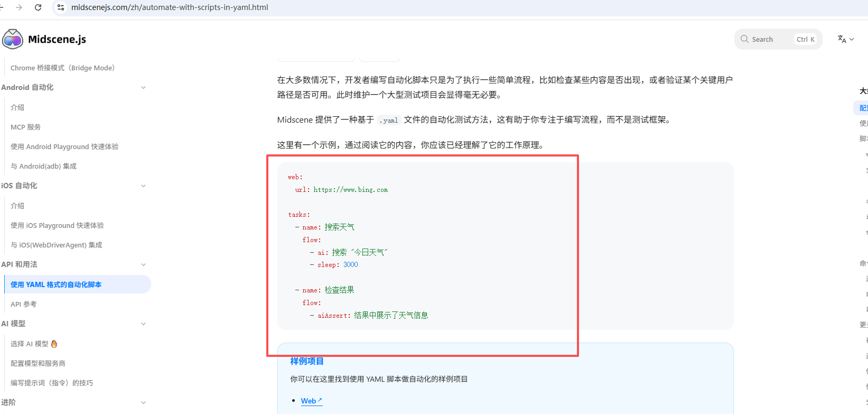Image resolution: width=868 pixels, height=414 pixels.
Task: Click the AI 模型 section title
Action: [13, 324]
